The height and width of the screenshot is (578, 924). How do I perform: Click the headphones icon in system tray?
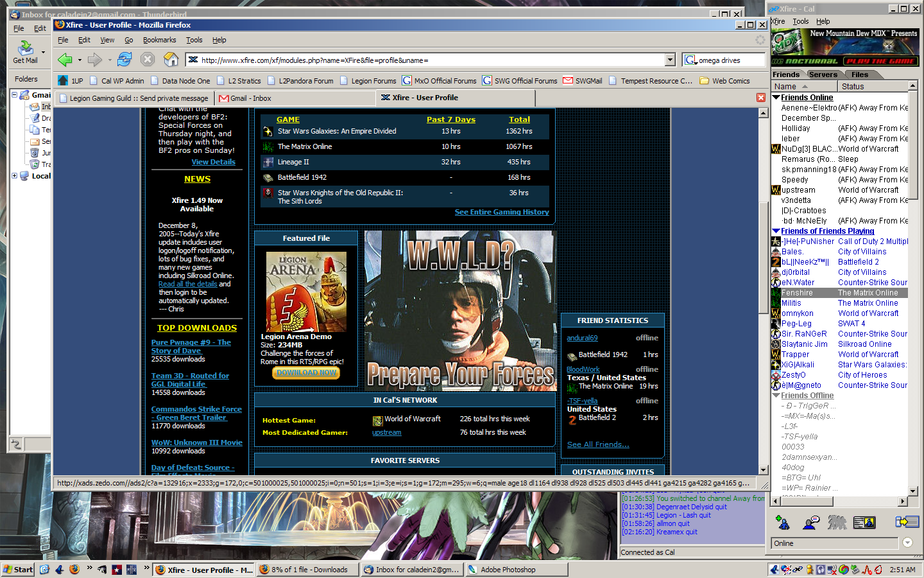click(x=821, y=569)
